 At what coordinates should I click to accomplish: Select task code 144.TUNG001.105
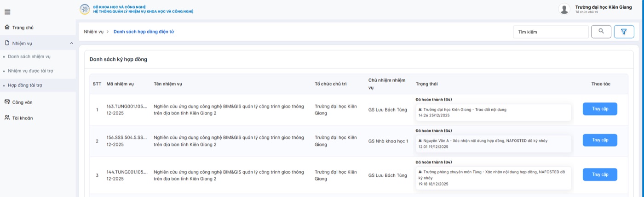click(127, 175)
